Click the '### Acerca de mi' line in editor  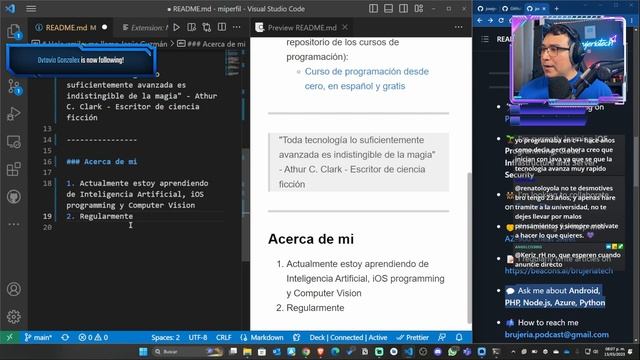(x=102, y=162)
